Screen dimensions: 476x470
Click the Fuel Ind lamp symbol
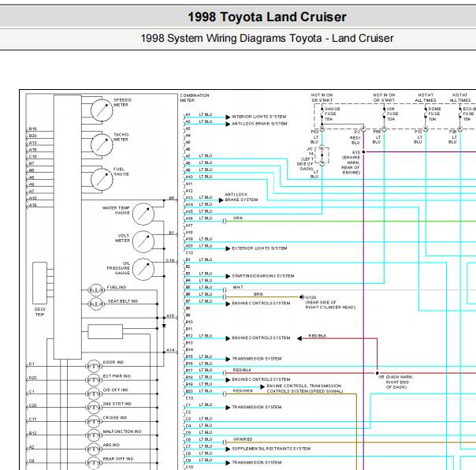pos(96,290)
